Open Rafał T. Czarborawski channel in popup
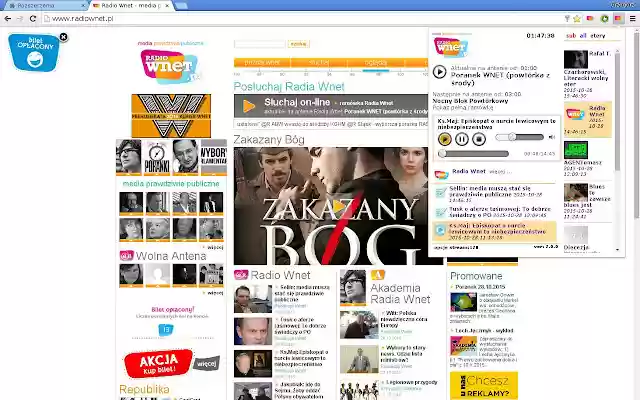 tap(588, 74)
